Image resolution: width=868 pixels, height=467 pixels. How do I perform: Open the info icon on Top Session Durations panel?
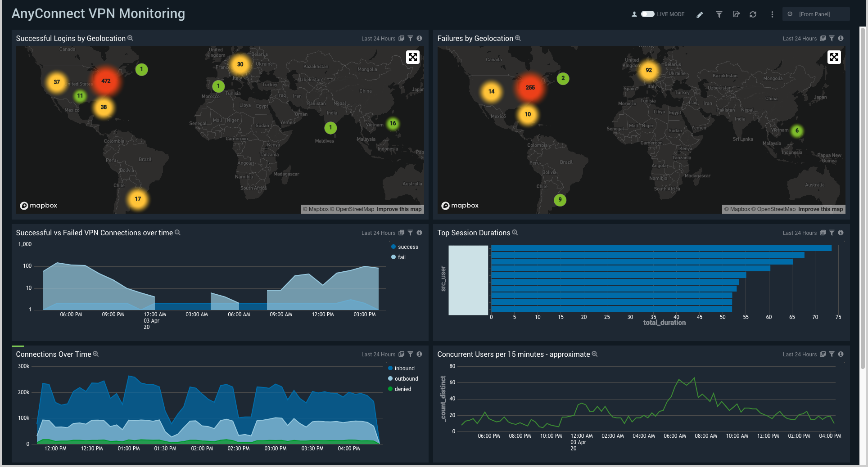pos(841,233)
